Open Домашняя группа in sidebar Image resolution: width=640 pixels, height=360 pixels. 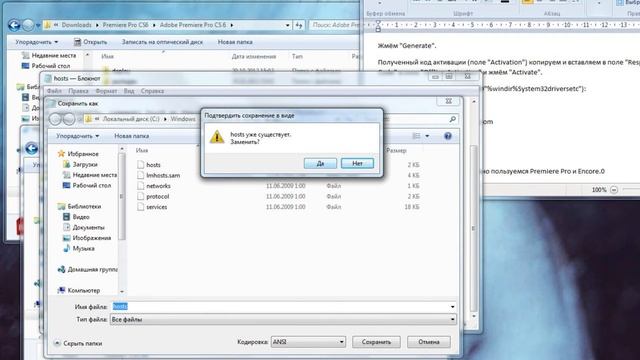tap(87, 270)
